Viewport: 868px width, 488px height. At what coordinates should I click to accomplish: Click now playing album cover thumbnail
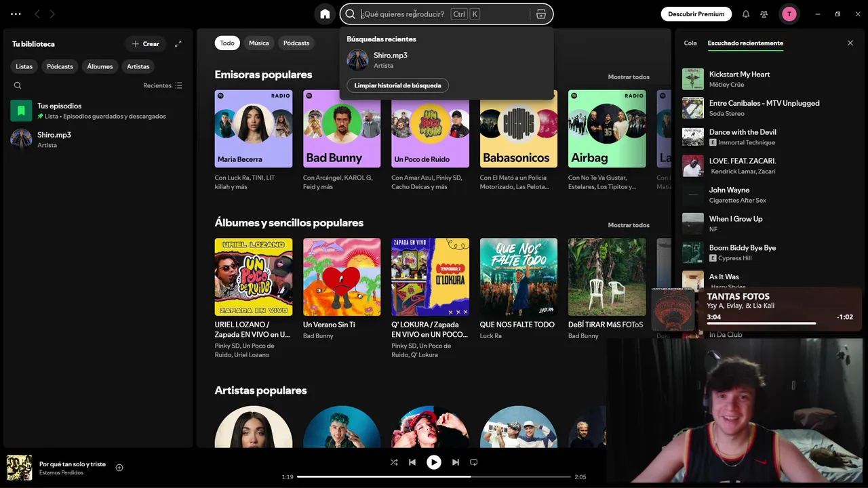click(19, 468)
